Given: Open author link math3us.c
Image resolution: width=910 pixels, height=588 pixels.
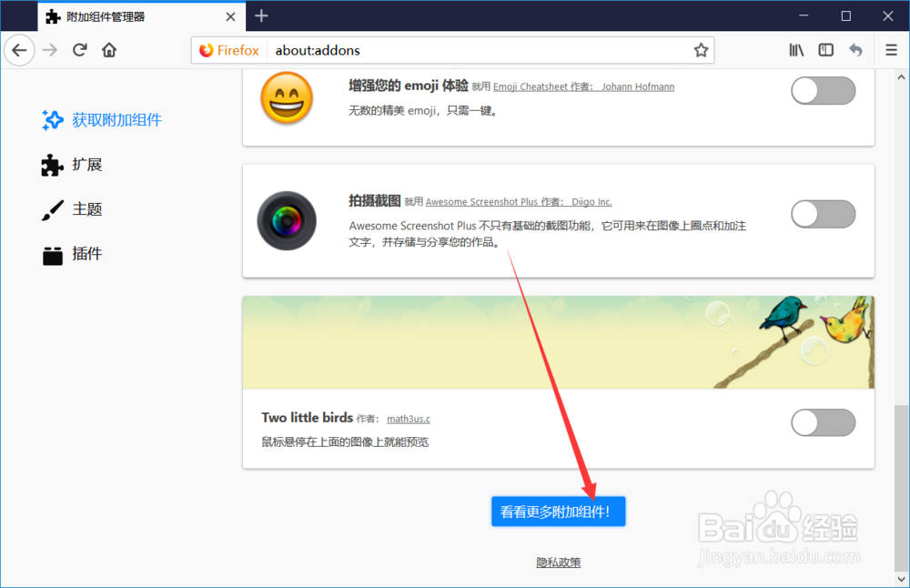Looking at the screenshot, I should (409, 419).
